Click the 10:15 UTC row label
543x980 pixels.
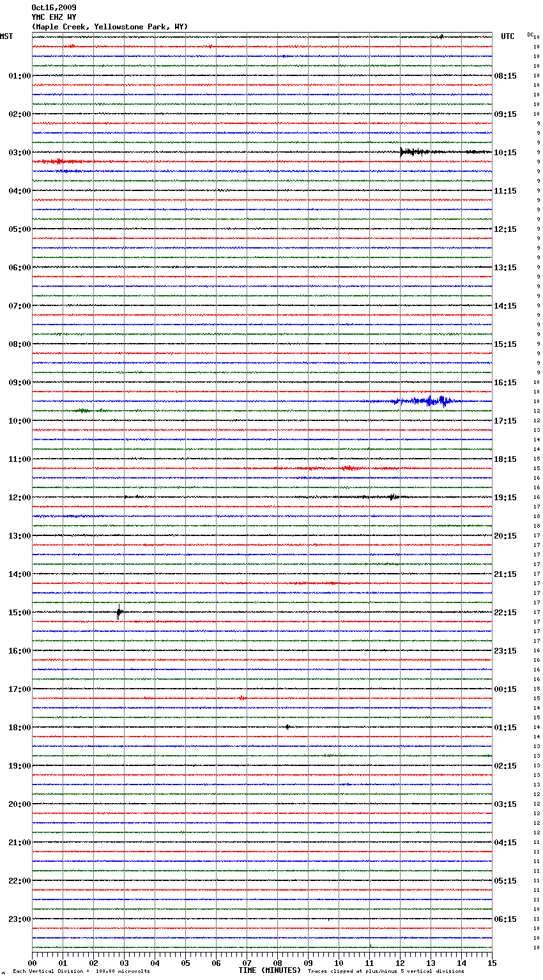click(x=505, y=153)
